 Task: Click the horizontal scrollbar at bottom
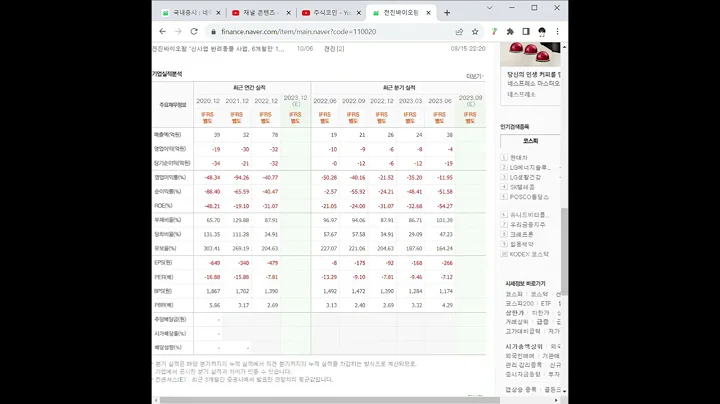[330, 400]
